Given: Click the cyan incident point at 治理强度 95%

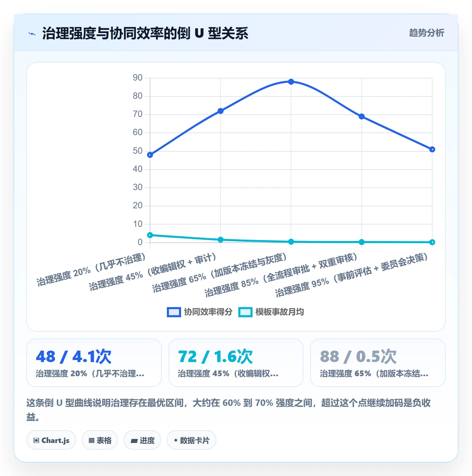Looking at the screenshot, I should pos(432,242).
